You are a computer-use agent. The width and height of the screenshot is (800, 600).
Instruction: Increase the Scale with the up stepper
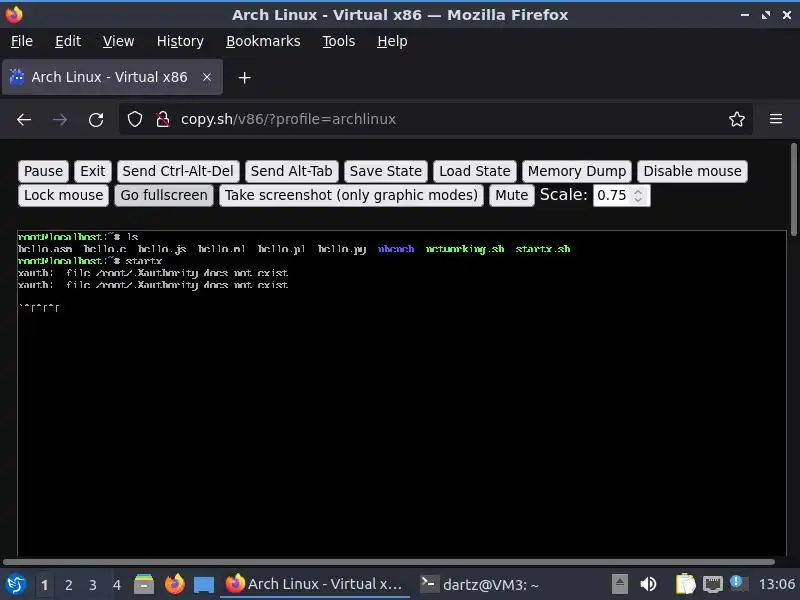tap(638, 191)
